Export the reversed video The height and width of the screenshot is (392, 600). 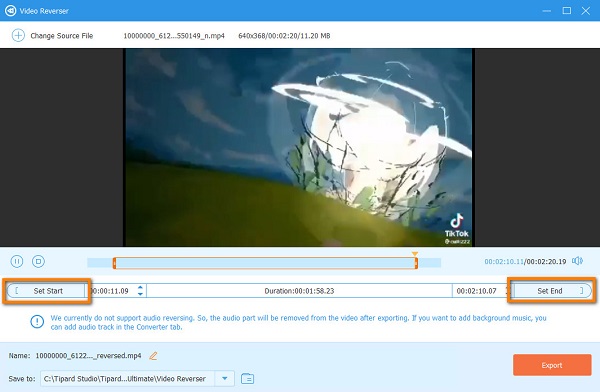552,365
